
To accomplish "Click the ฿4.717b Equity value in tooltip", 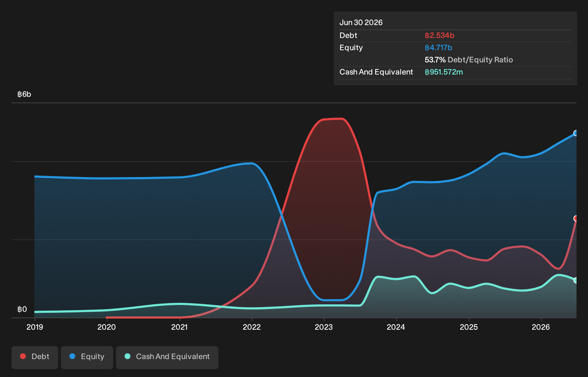I will [x=438, y=48].
